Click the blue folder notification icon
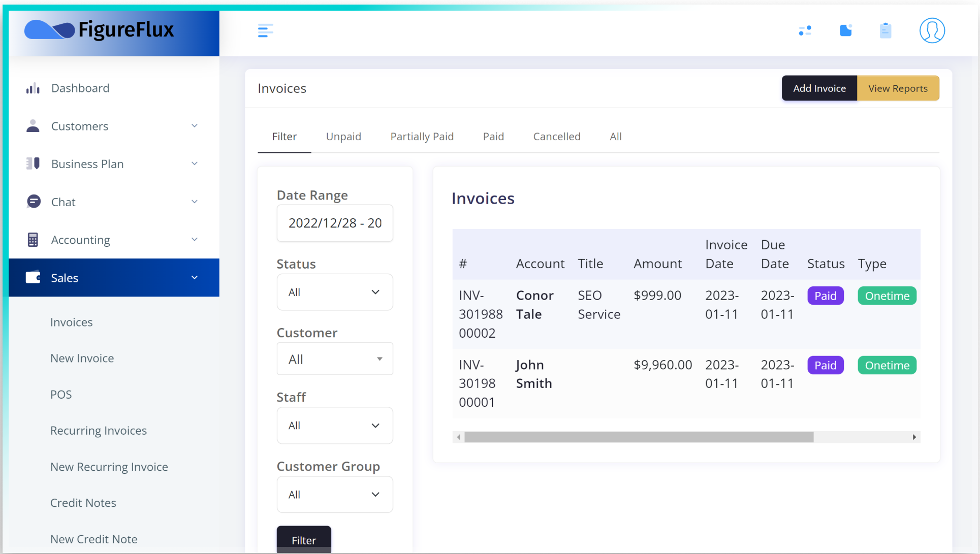The width and height of the screenshot is (980, 554). click(845, 30)
